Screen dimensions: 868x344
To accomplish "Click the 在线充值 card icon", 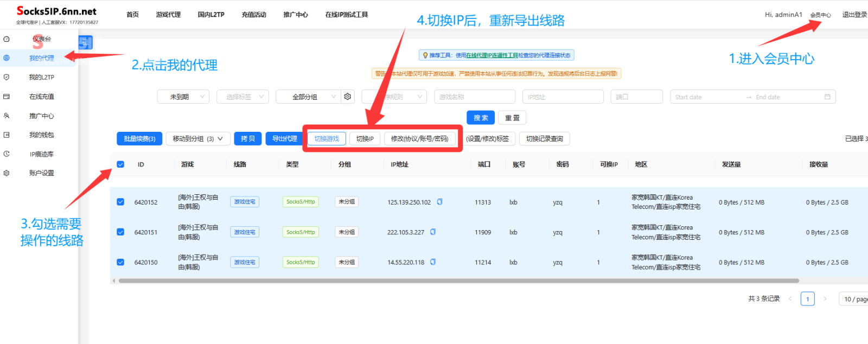I will point(7,97).
